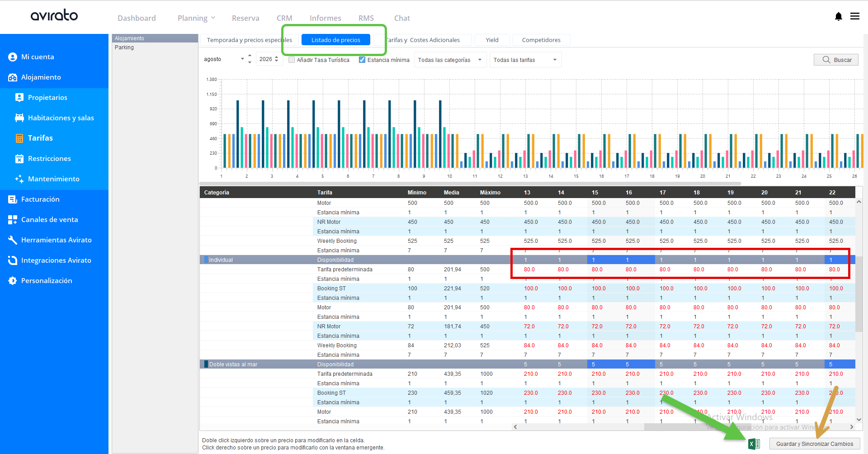Viewport: 868px width, 454px height.
Task: Click the Avirato logo
Action: pyautogui.click(x=54, y=15)
